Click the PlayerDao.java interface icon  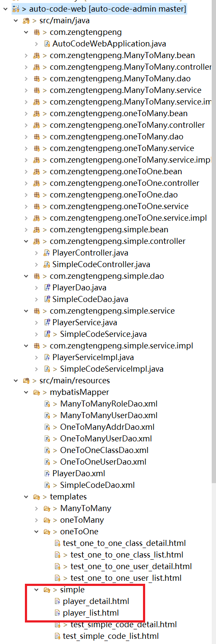(x=47, y=288)
